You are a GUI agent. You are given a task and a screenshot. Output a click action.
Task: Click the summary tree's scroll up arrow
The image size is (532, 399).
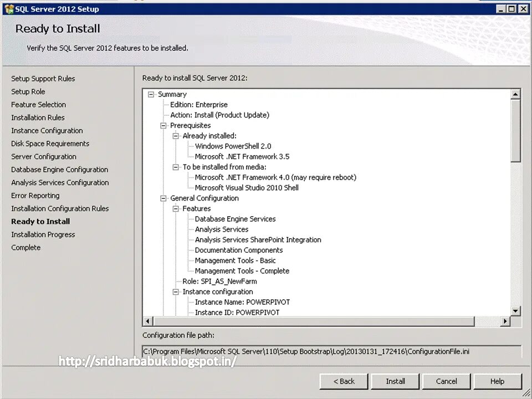coord(515,94)
